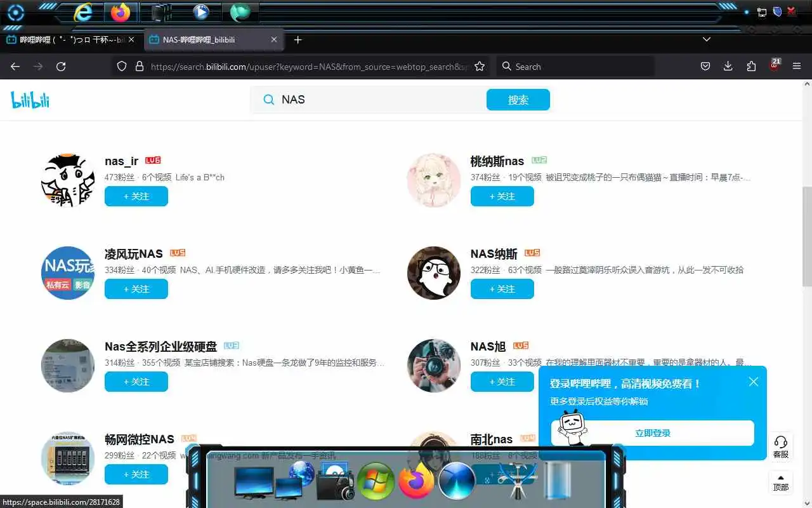
Task: Follow user NAS纳斯
Action: [x=502, y=289]
